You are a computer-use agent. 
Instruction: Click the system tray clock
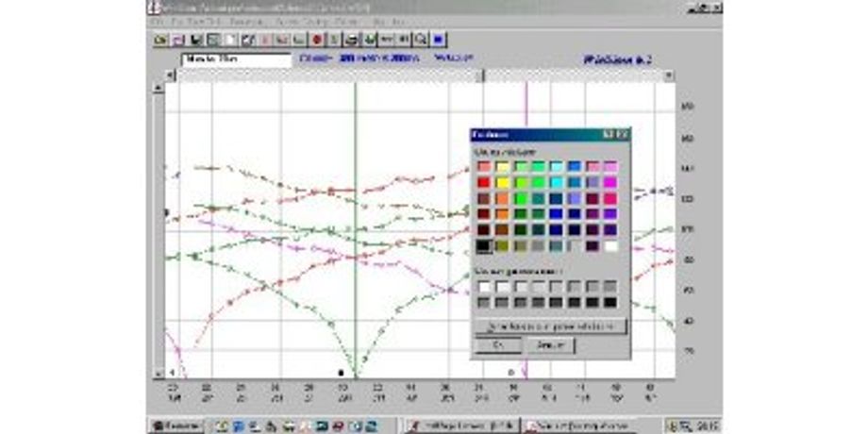(708, 426)
